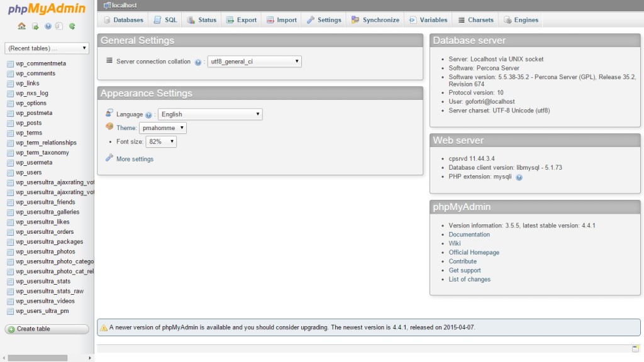Viewport: 644px width, 362px height.
Task: Open the help icon next to PHP extension mysqli
Action: [x=519, y=177]
